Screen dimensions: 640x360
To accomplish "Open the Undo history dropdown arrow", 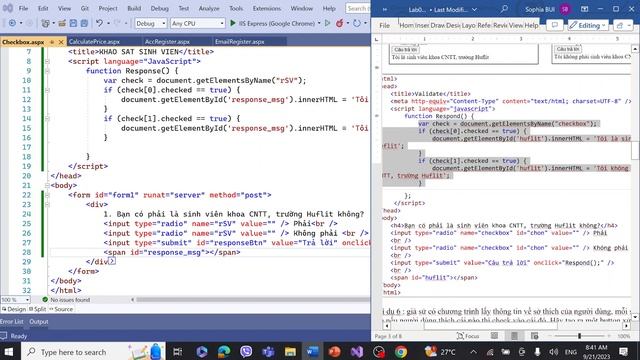I will 108,23.
